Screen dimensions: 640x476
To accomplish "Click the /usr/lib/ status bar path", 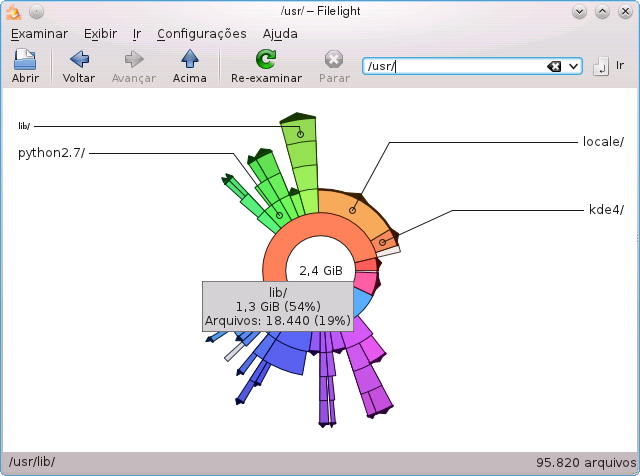I will click(x=32, y=462).
